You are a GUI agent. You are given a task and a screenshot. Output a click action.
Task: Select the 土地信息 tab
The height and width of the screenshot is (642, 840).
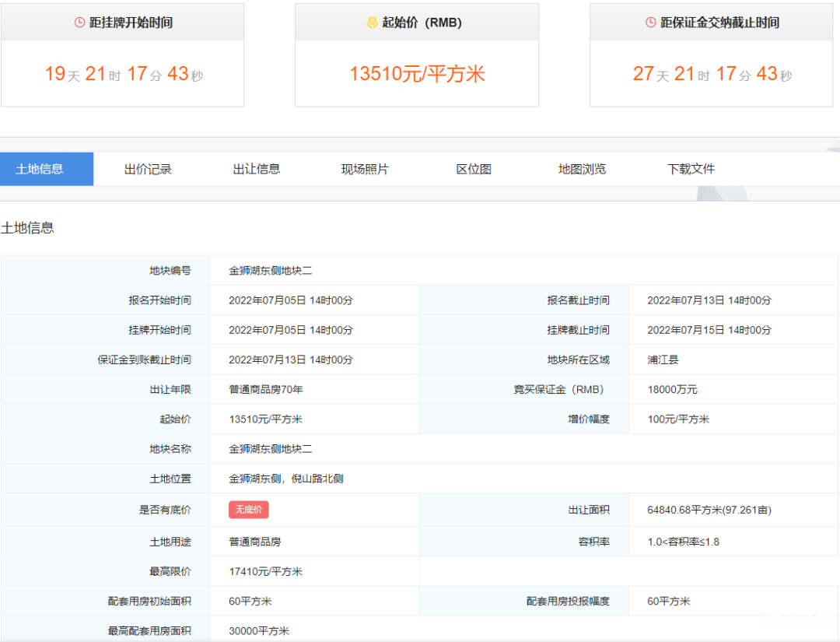[x=47, y=170]
